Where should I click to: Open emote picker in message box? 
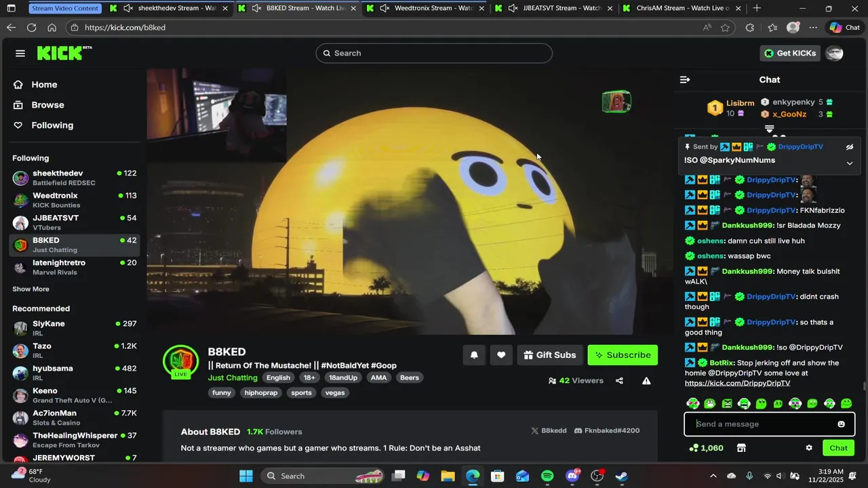click(841, 424)
